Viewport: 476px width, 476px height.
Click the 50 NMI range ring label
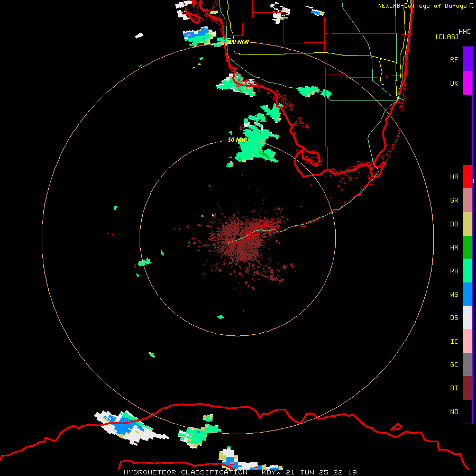[x=237, y=140]
